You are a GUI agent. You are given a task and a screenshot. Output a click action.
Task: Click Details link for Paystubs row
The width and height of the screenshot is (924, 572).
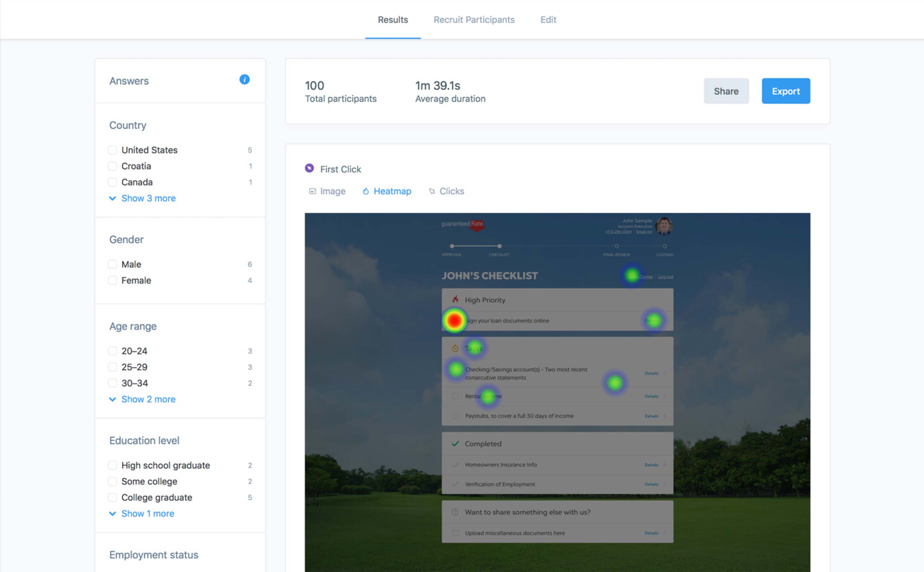(x=651, y=416)
